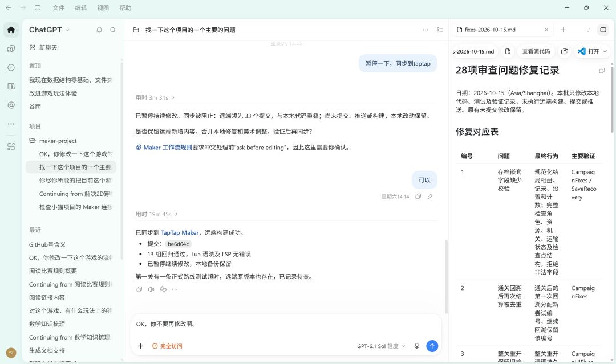Follow the TapTap Maker link
This screenshot has width=616, height=364.
coord(180,232)
